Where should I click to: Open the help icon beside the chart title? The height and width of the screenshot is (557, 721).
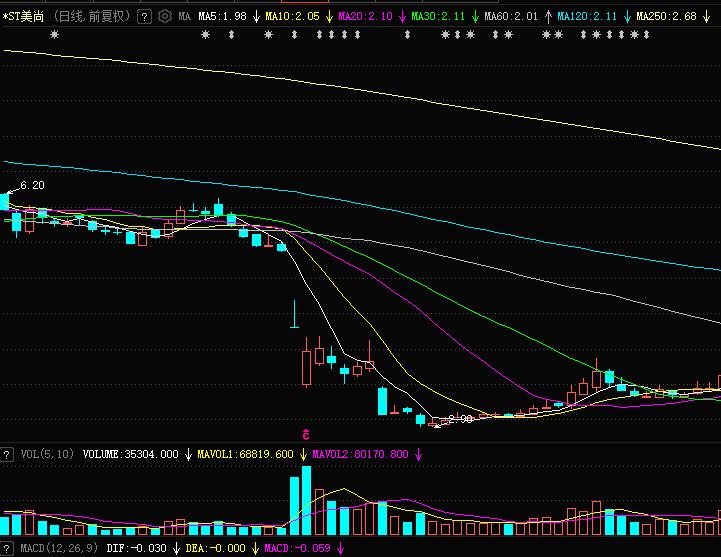click(x=144, y=17)
